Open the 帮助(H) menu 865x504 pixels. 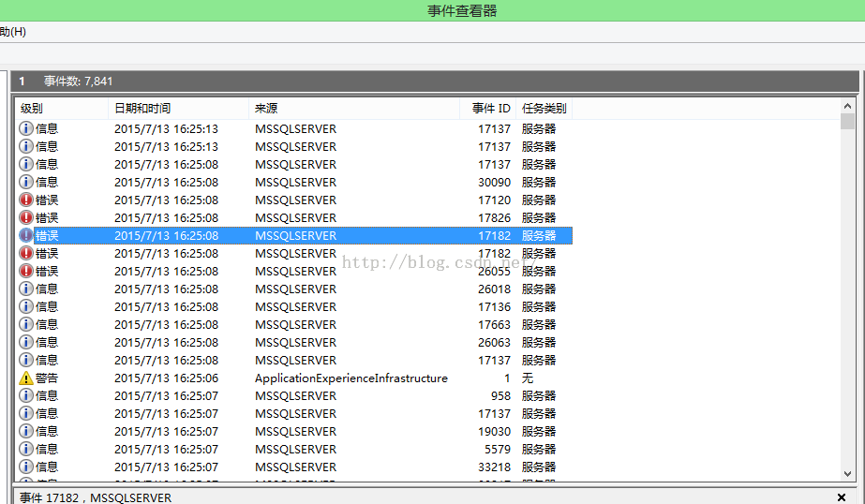pos(13,32)
